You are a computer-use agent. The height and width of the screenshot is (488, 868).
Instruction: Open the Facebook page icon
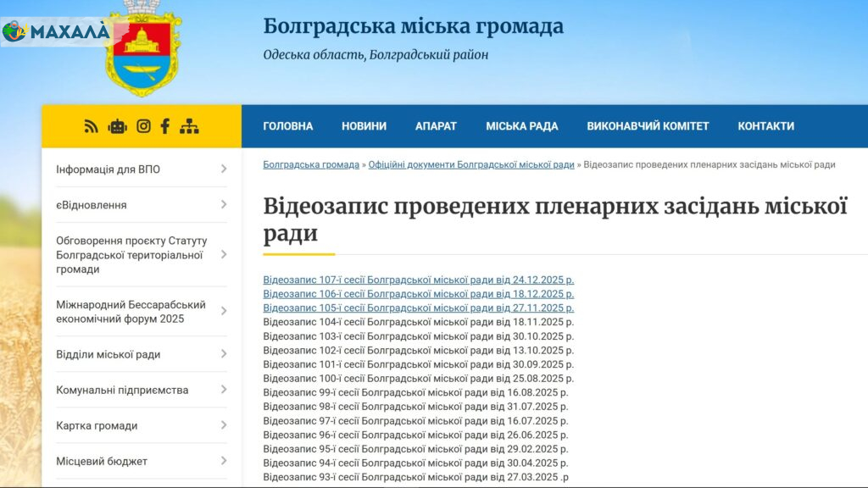click(x=165, y=126)
